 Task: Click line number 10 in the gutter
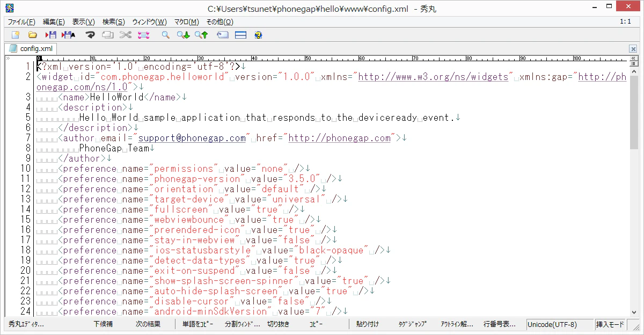tap(25, 169)
